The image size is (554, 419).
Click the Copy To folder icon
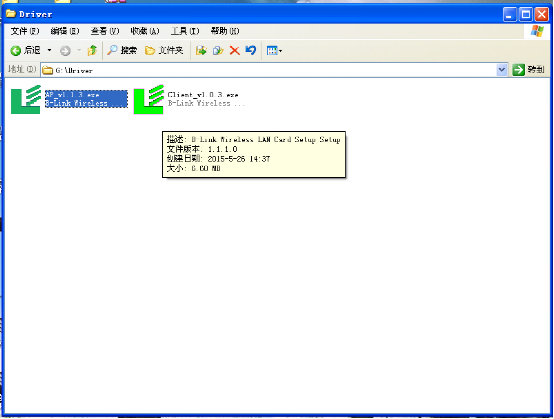[218, 51]
